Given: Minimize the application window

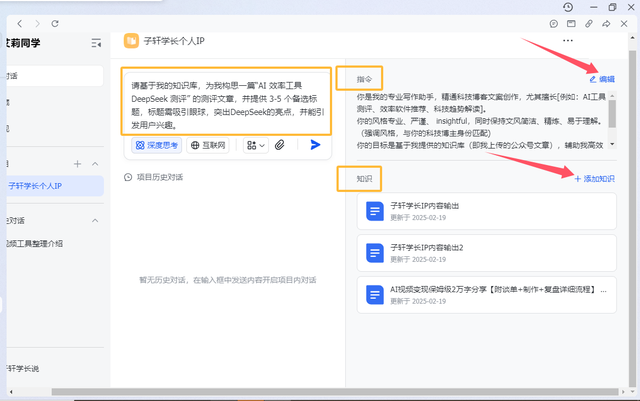Looking at the screenshot, I should tap(593, 7).
